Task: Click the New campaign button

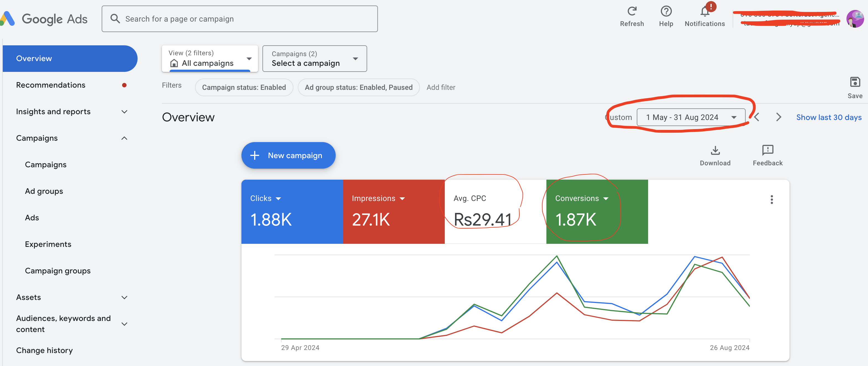Action: [289, 155]
